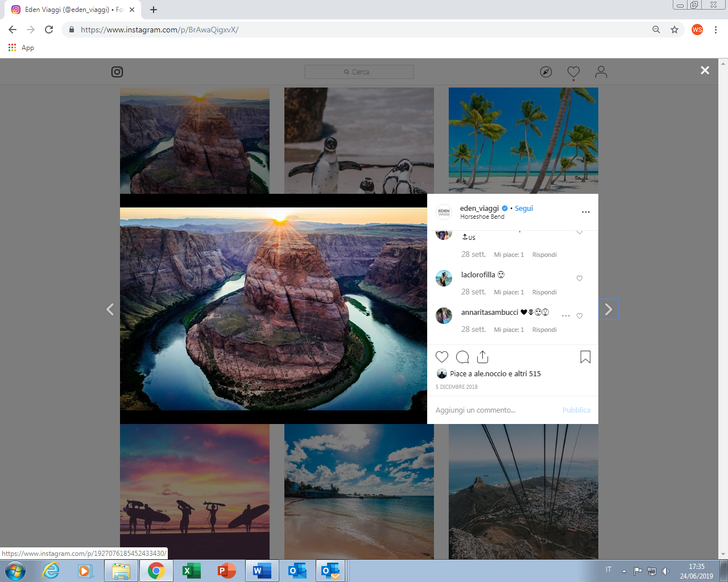Open first Outlook taskbar icon
The image size is (728, 582).
297,571
